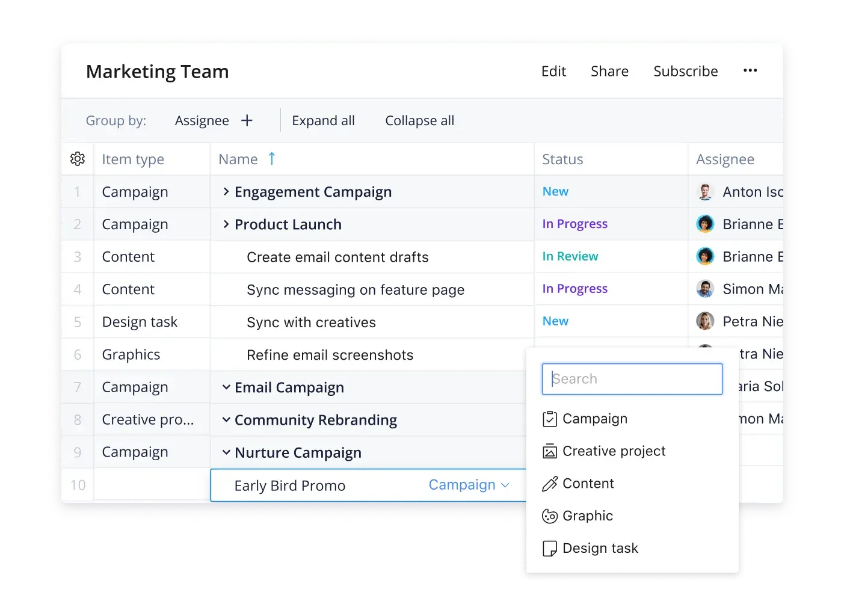Image resolution: width=847 pixels, height=616 pixels.
Task: Click the Name column sort arrow
Action: pyautogui.click(x=272, y=159)
